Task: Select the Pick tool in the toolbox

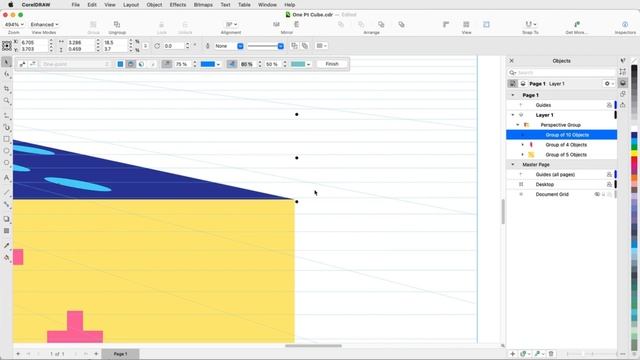Action: [7, 62]
